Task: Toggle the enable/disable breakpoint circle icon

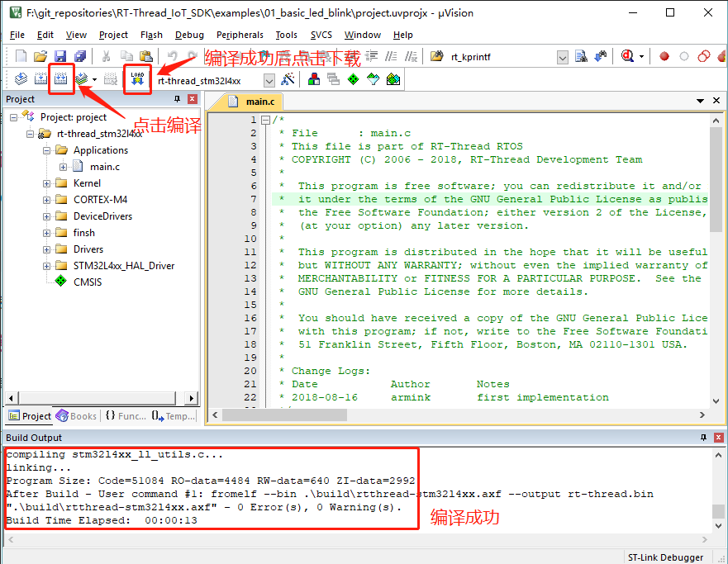Action: coord(684,56)
